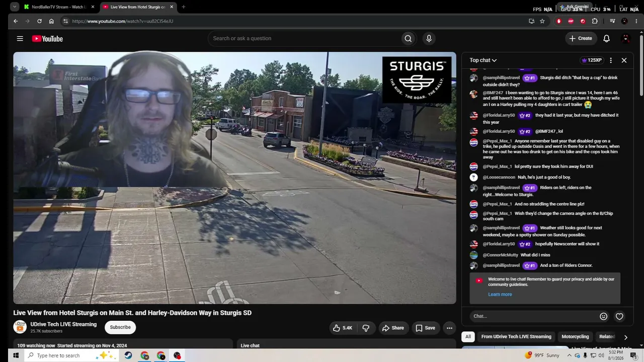This screenshot has height=362, width=644.
Task: Select the Related filter chip
Action: 607,337
